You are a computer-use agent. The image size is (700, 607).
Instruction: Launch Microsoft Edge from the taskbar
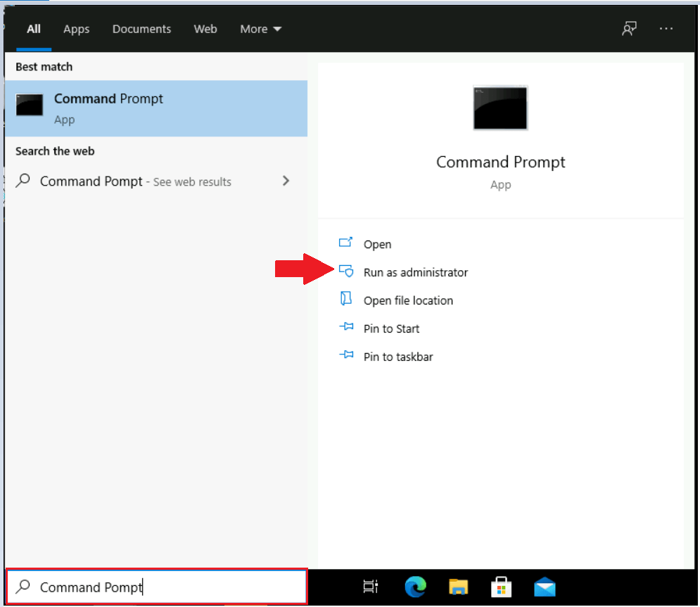(x=416, y=587)
